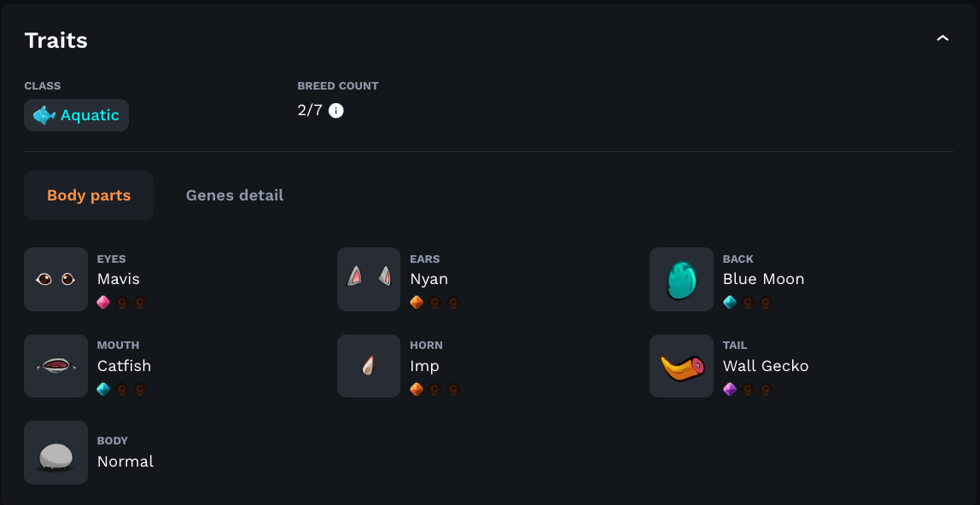Click the purple gem under Wall Gecko
Image resolution: width=980 pixels, height=505 pixels.
click(730, 389)
